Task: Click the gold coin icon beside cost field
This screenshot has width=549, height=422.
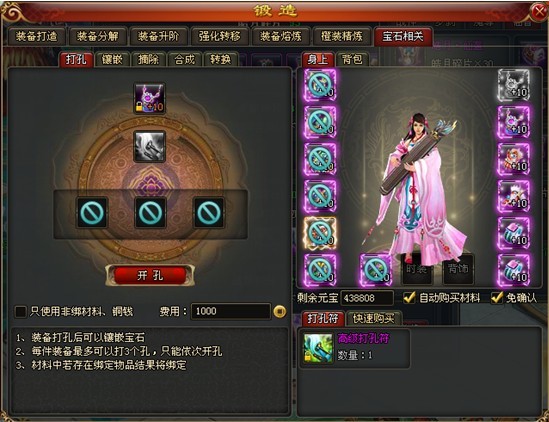Action: [x=279, y=311]
